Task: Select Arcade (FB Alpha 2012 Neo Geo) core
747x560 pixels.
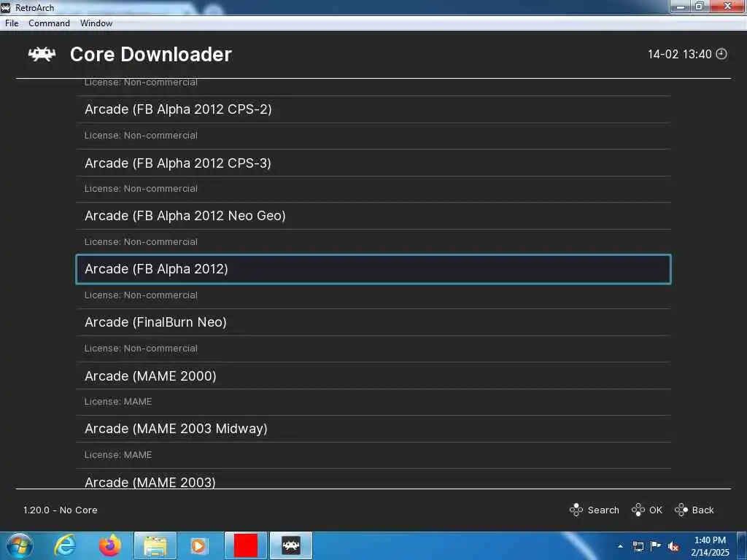Action: click(373, 216)
